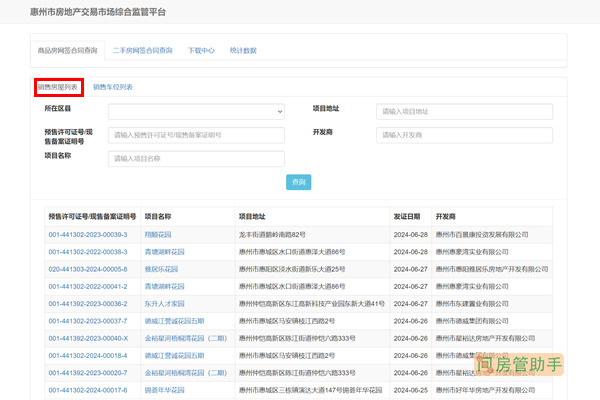Image resolution: width=600 pixels, height=400 pixels.
Task: Click the 查询 search button
Action: (x=298, y=182)
